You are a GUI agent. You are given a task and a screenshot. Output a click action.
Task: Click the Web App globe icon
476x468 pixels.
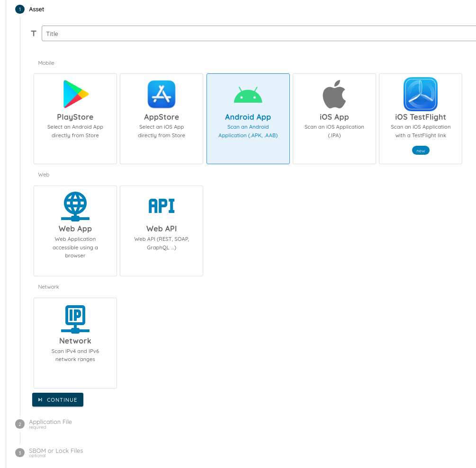[x=75, y=206]
